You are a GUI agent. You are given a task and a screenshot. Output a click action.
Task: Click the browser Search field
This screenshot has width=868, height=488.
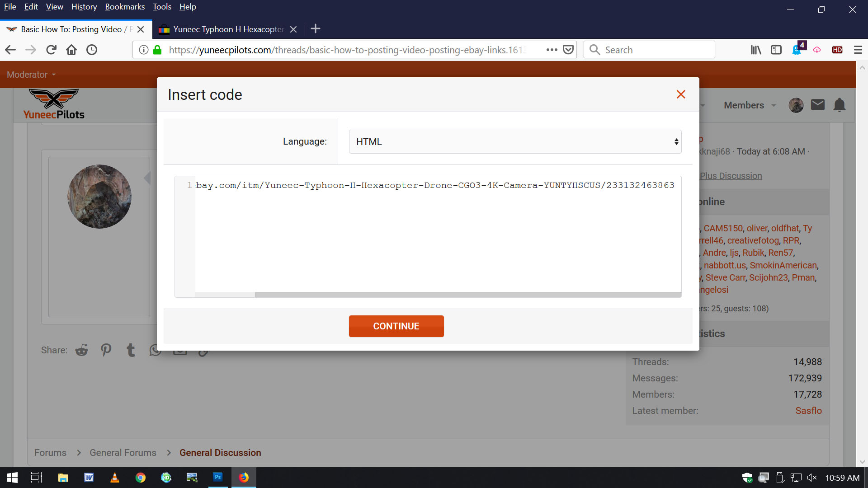650,50
